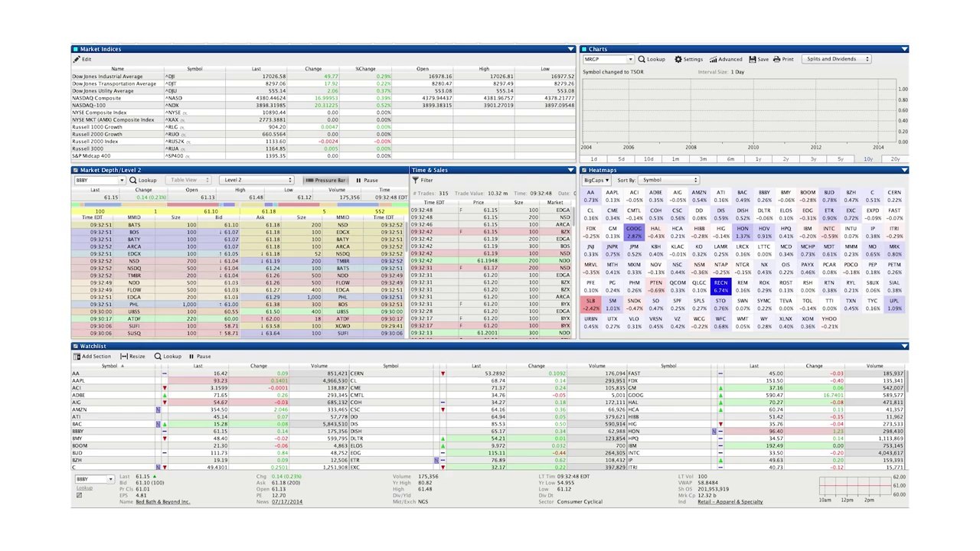Viewport: 980px width, 551px height.
Task: Click the Heatmaps panel title icon
Action: point(583,170)
